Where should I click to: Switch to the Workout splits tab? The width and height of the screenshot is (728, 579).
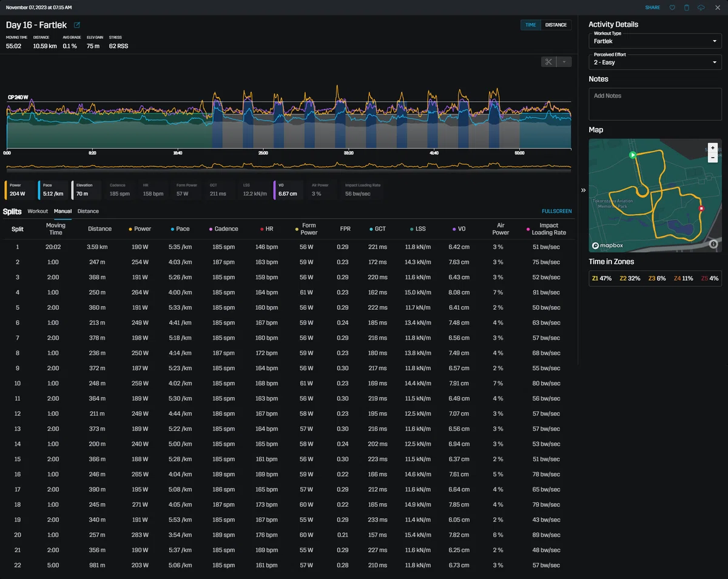click(x=38, y=211)
